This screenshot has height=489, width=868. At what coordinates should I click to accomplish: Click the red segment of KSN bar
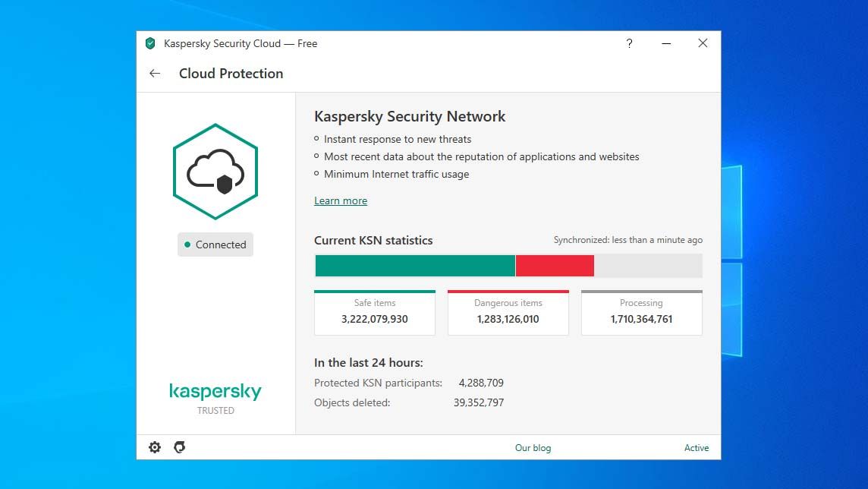(x=555, y=266)
